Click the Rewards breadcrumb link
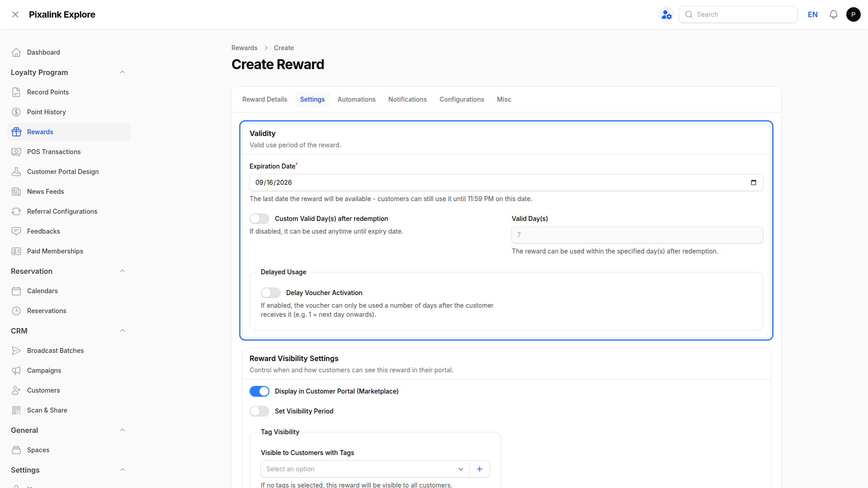This screenshot has width=868, height=488. (245, 48)
